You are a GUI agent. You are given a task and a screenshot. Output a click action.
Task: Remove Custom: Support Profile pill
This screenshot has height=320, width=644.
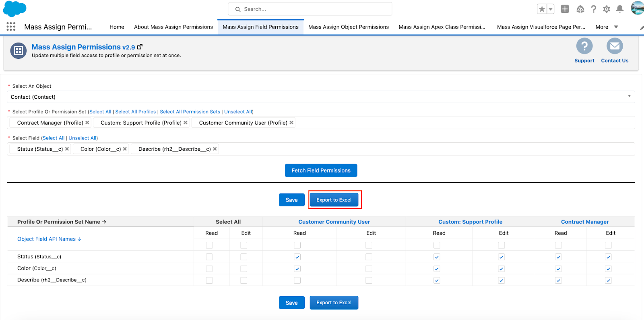pyautogui.click(x=186, y=123)
